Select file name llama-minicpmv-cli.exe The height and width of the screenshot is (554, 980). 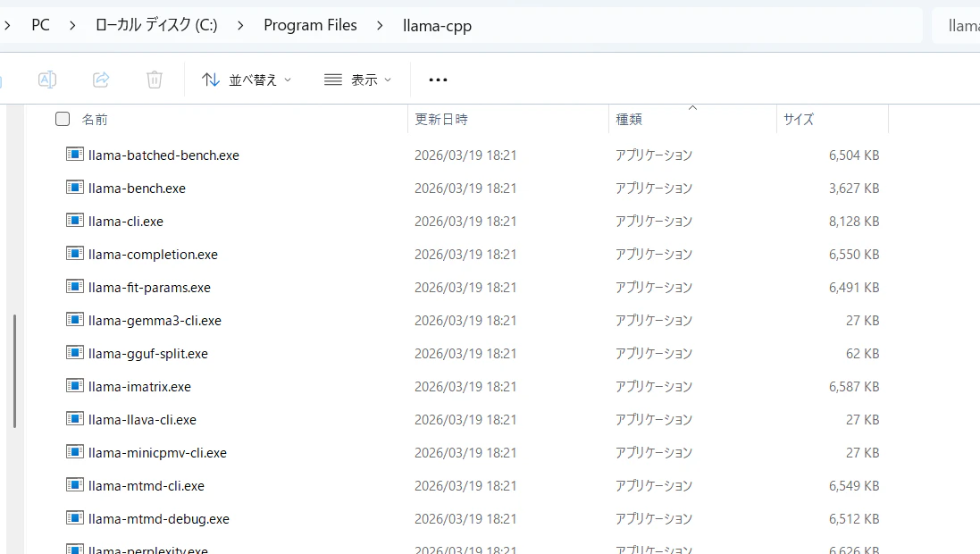pyautogui.click(x=157, y=453)
